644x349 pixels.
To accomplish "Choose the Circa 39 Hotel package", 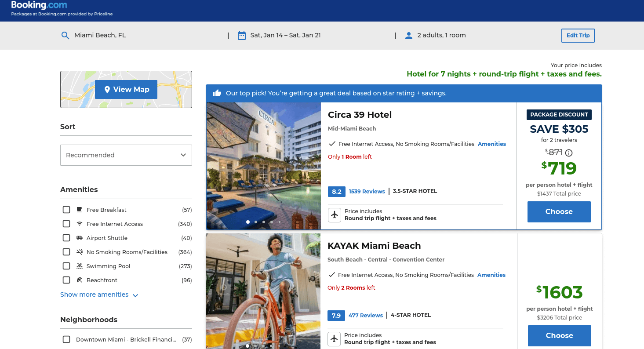I will tap(559, 212).
